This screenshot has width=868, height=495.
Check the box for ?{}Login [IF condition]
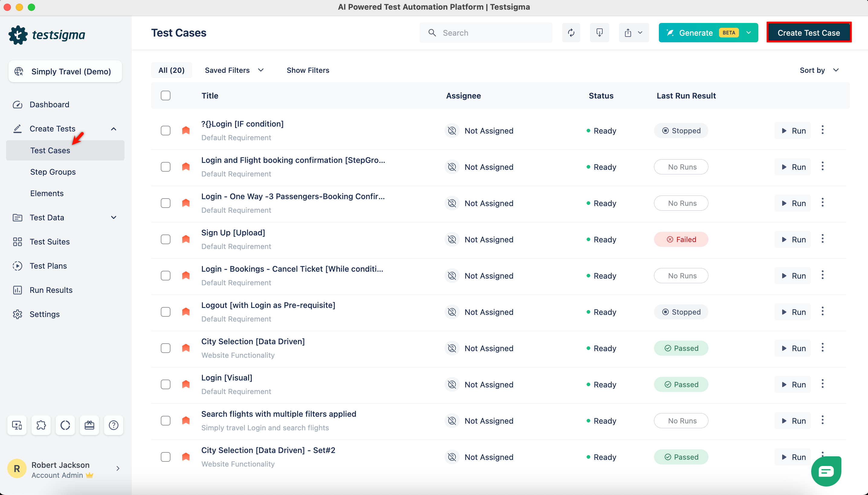point(166,131)
